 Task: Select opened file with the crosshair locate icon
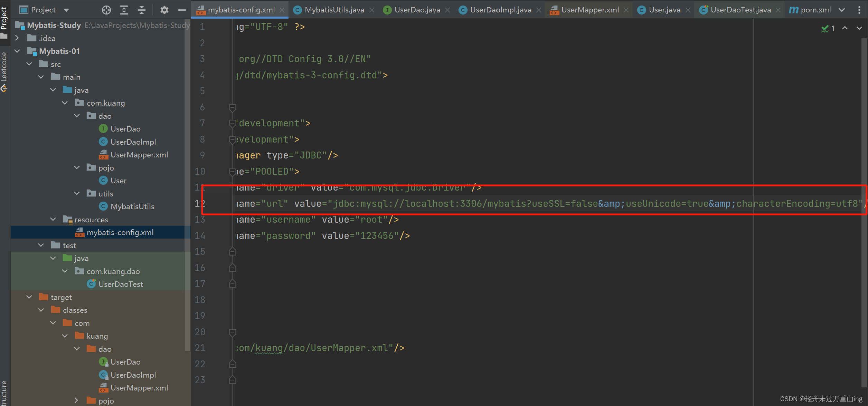(106, 10)
